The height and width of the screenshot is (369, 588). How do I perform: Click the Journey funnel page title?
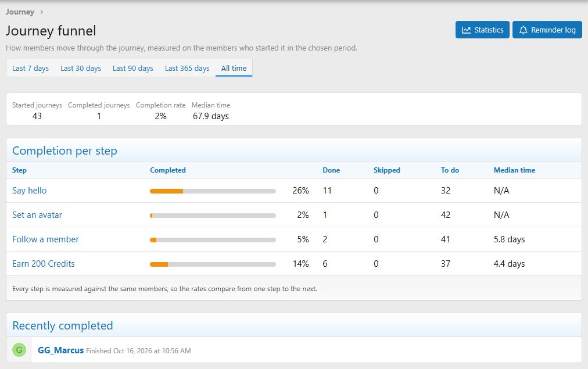[x=51, y=31]
